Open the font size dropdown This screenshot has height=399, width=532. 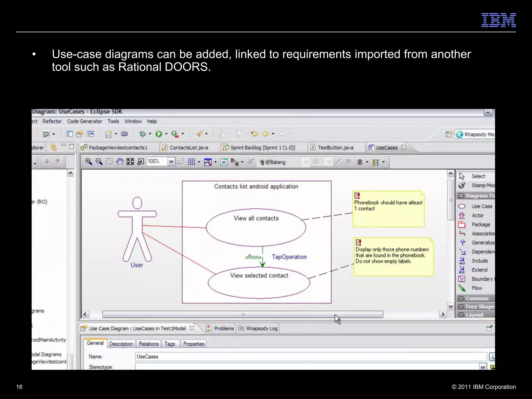click(329, 162)
